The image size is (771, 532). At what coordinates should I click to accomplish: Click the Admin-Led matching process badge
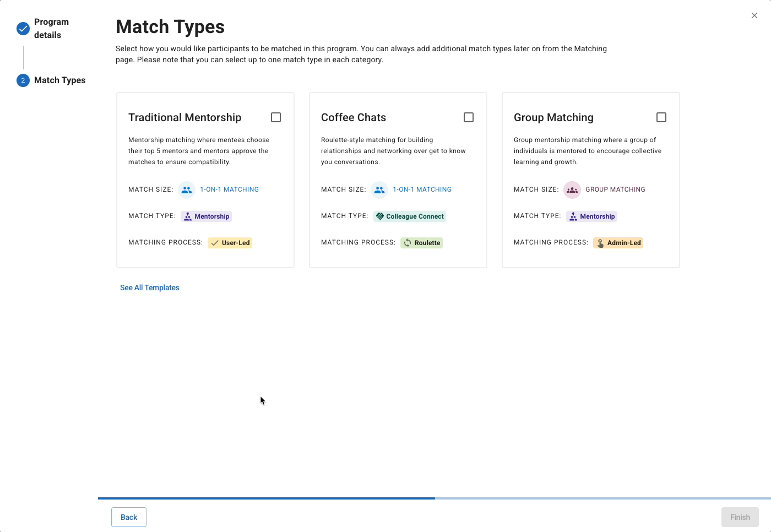[618, 243]
